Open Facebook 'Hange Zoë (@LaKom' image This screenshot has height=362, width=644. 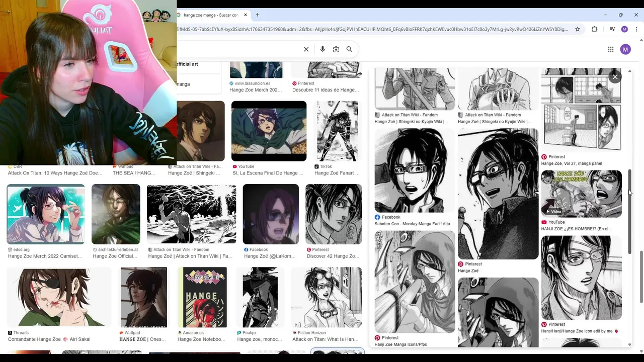pyautogui.click(x=271, y=214)
